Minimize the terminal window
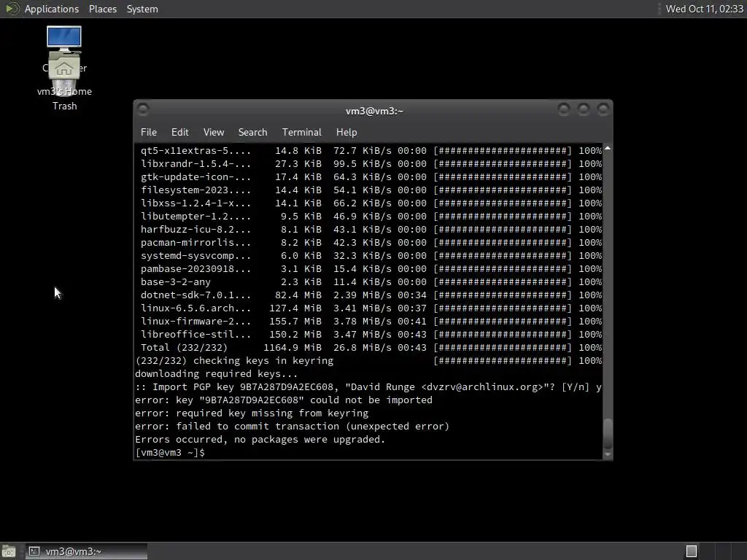The width and height of the screenshot is (747, 560). (564, 109)
